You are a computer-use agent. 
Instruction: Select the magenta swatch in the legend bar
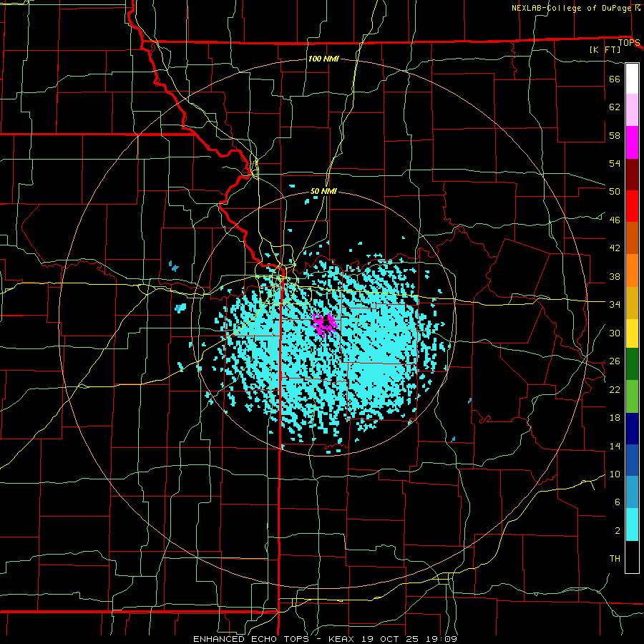click(x=632, y=142)
